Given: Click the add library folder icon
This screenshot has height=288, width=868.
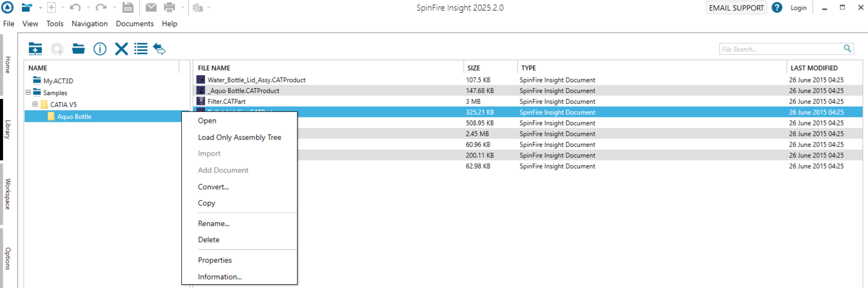Looking at the screenshot, I should [35, 49].
